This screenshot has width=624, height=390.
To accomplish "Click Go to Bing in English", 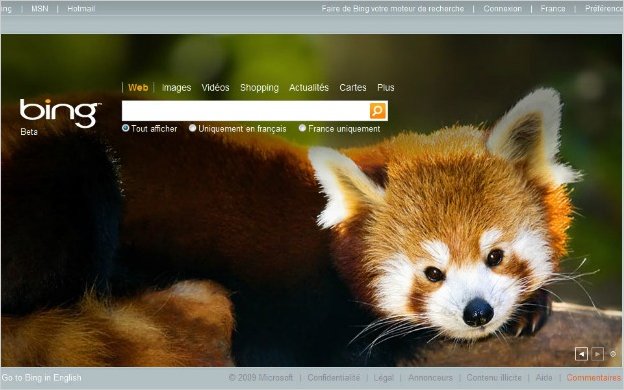I will click(41, 378).
